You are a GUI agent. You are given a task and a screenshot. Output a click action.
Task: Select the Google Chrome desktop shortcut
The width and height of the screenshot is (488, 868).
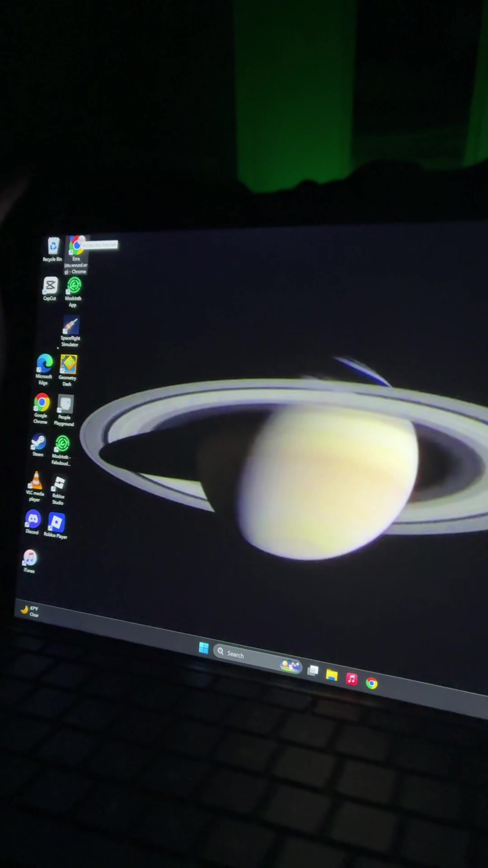(x=41, y=409)
